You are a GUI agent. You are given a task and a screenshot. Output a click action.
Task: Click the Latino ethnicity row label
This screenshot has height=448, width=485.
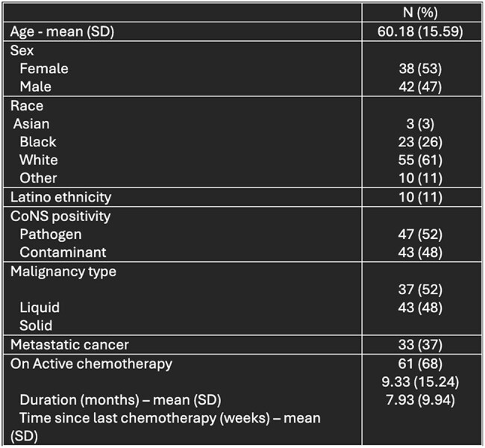61,197
